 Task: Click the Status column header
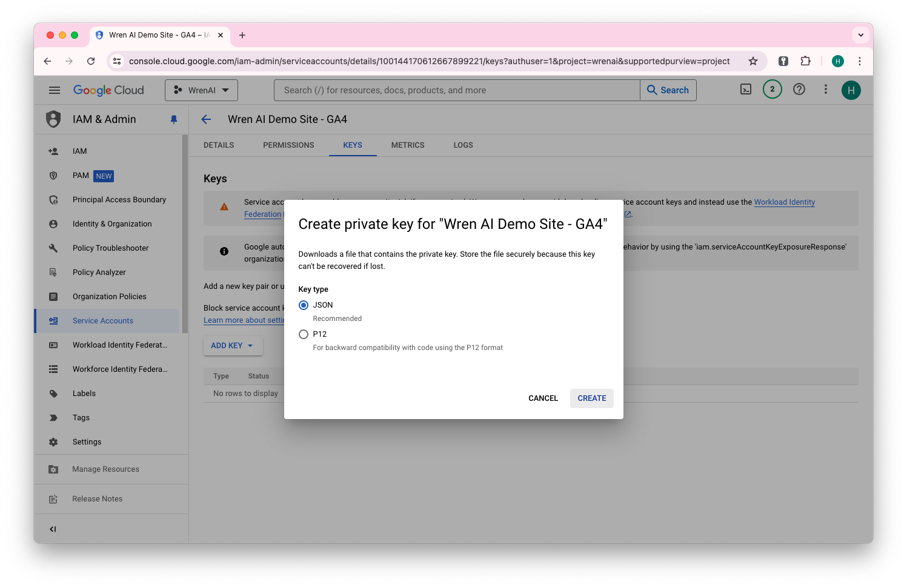259,376
